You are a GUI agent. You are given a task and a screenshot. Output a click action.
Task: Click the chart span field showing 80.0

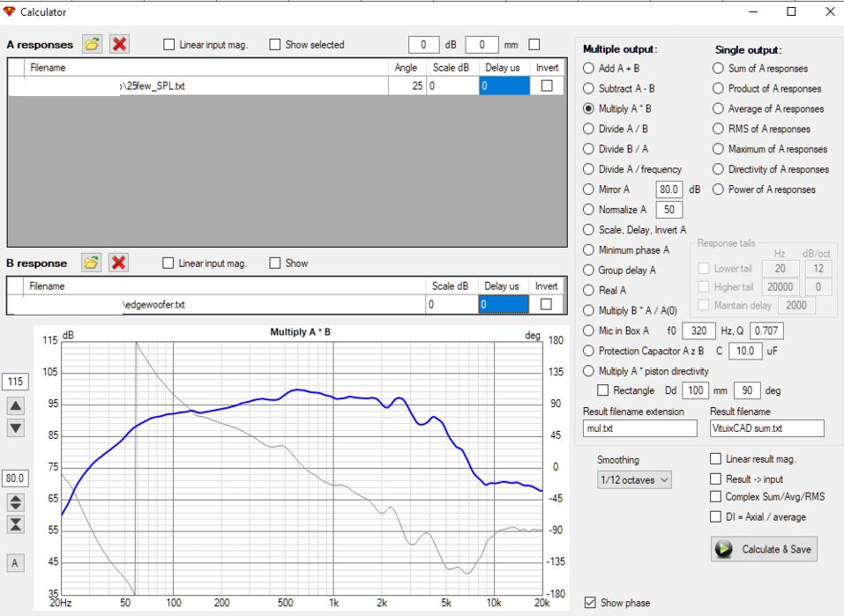click(x=15, y=478)
